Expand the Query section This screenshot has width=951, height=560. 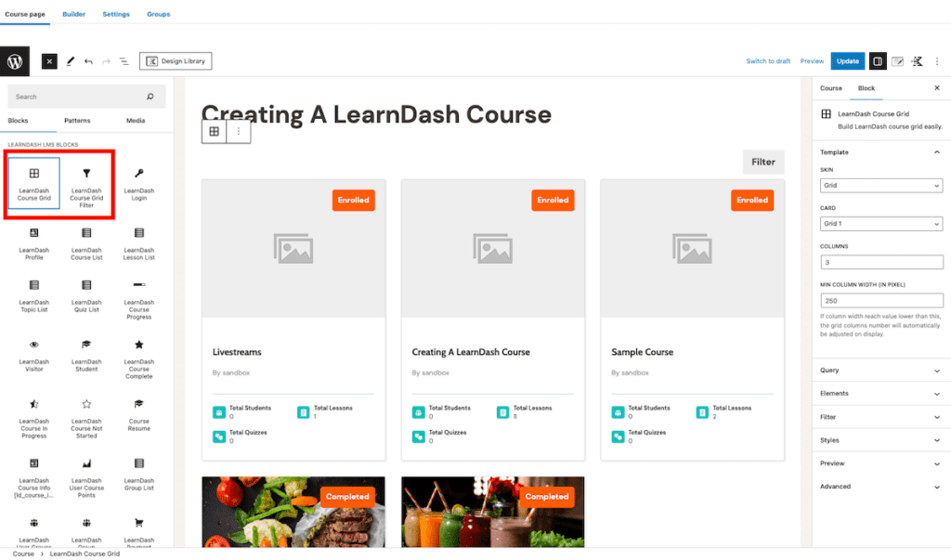880,370
